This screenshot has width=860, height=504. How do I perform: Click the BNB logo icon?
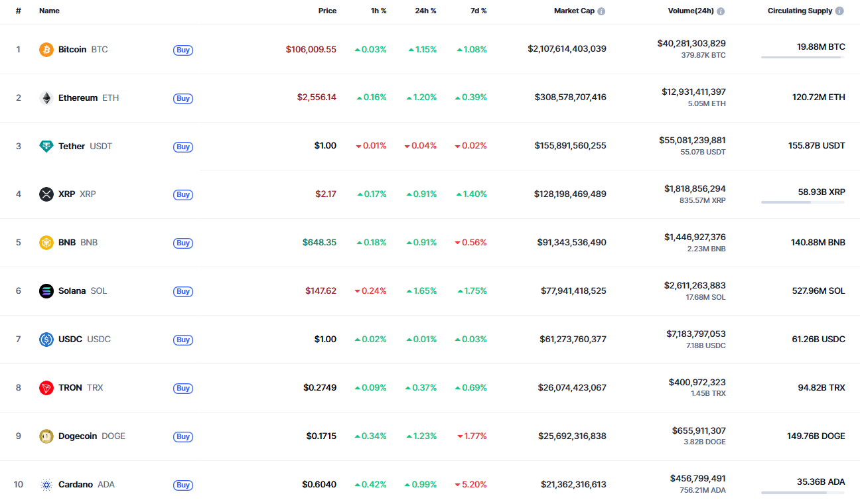pos(46,243)
